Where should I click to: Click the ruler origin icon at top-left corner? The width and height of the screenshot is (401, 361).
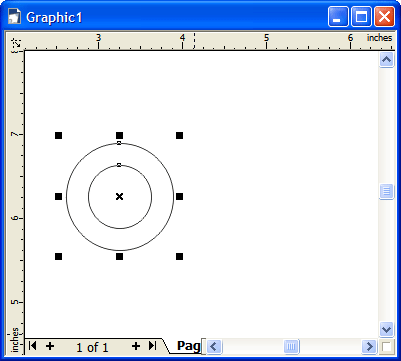pyautogui.click(x=16, y=43)
